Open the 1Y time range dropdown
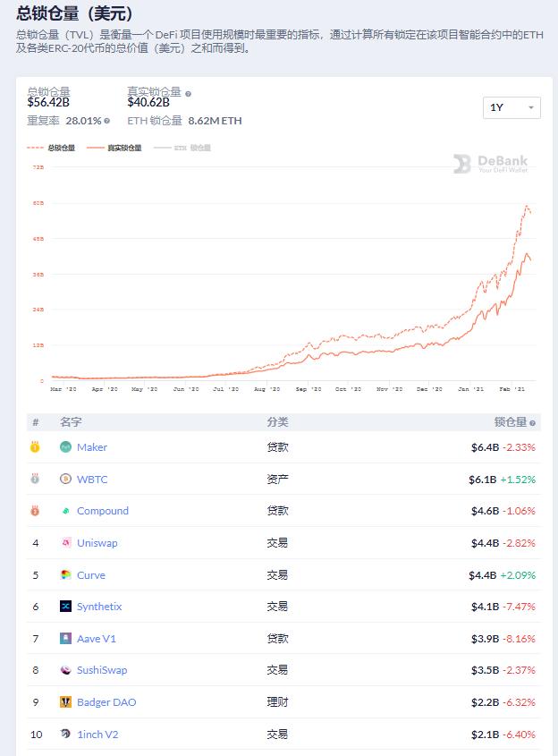 [511, 107]
